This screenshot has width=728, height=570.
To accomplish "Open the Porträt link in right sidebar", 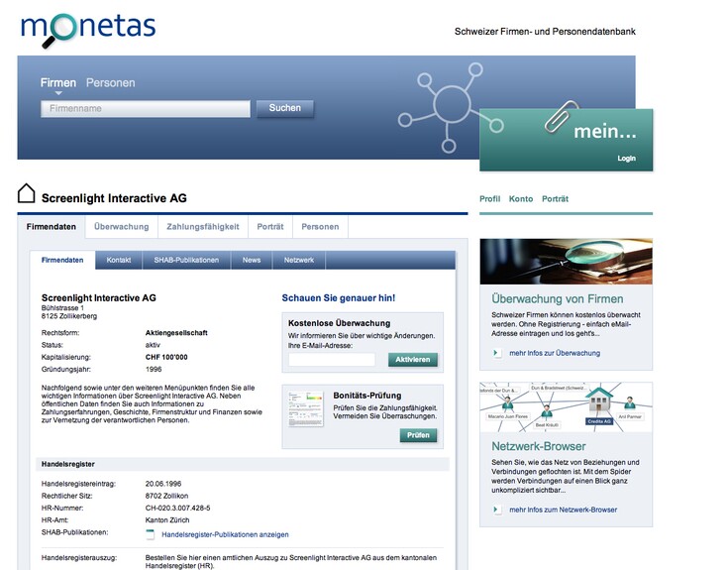I will pos(556,199).
